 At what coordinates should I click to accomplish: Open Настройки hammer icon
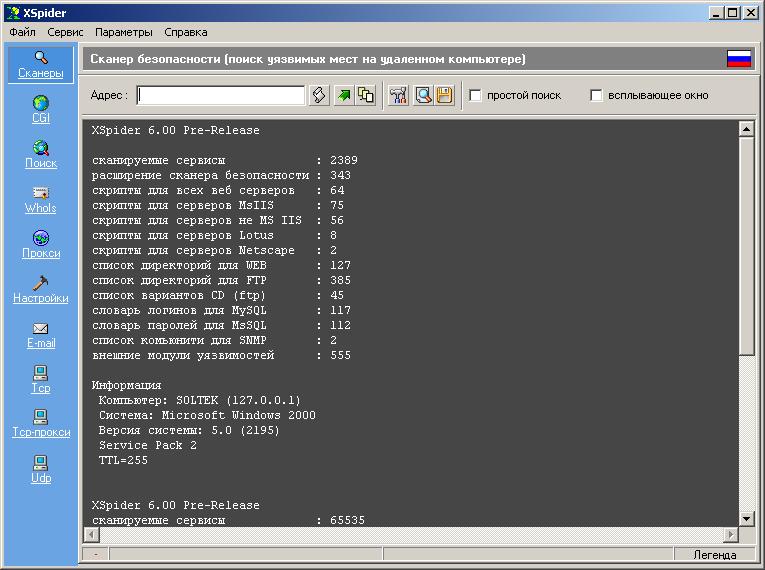point(40,289)
